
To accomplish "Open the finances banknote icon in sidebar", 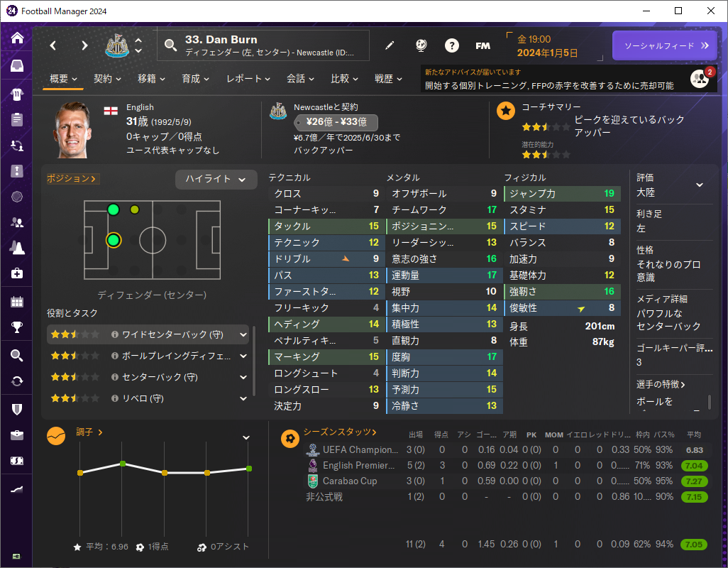I will tap(17, 461).
